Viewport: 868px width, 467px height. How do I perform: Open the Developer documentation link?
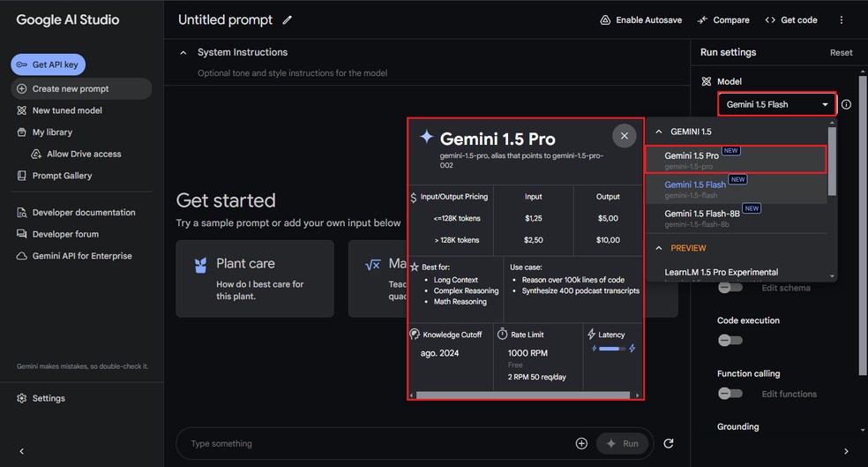point(84,213)
